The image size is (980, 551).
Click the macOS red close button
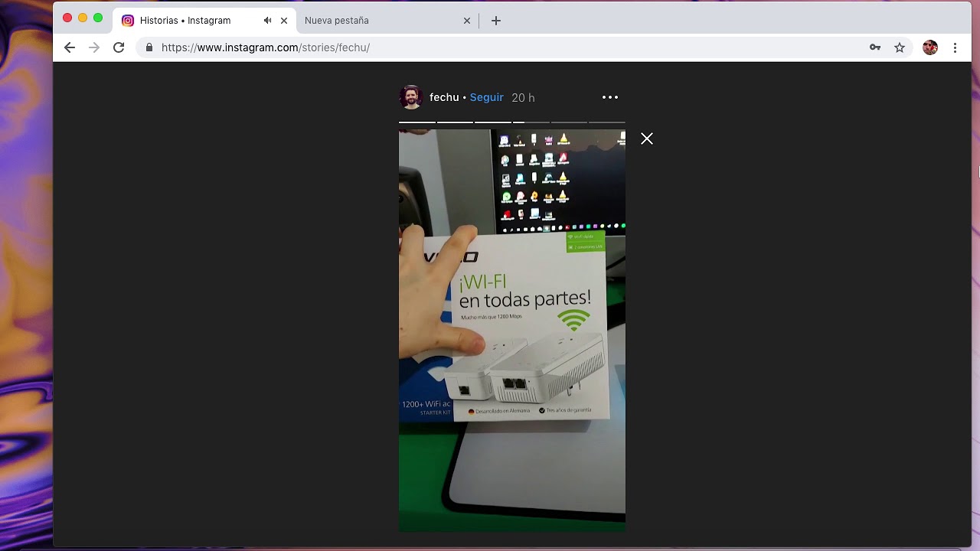[67, 18]
